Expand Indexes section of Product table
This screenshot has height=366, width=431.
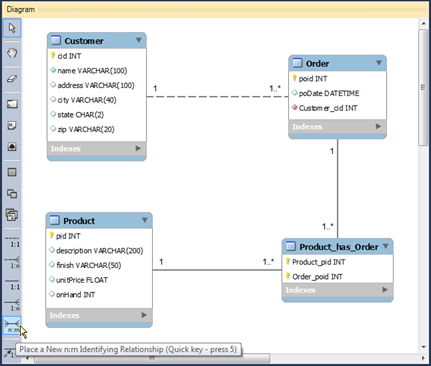[x=144, y=315]
